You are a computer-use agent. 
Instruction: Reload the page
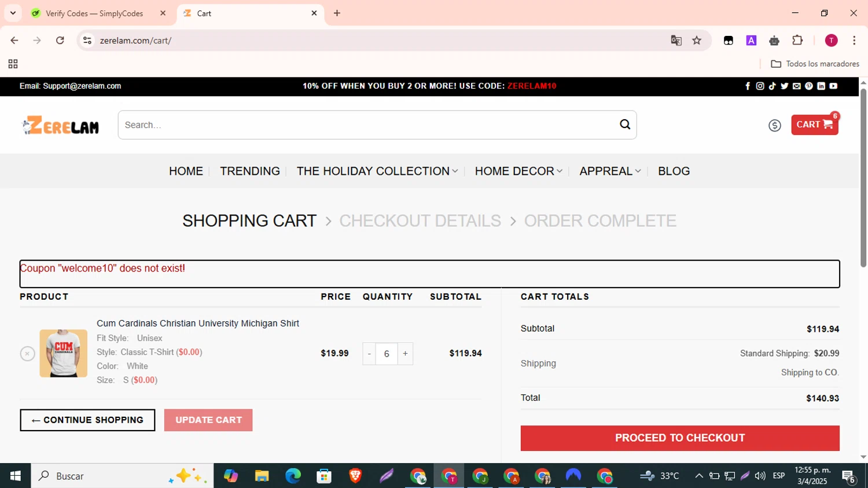tap(60, 41)
